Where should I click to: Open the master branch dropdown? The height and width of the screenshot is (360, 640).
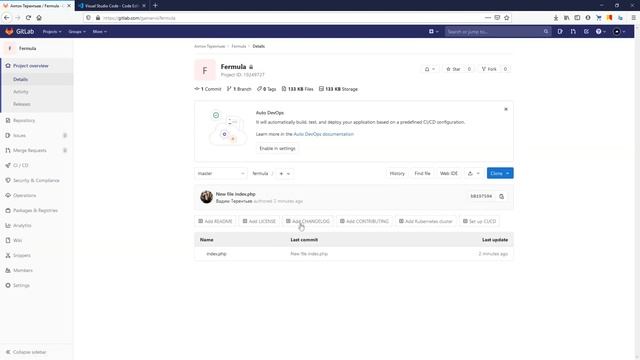[x=221, y=173]
